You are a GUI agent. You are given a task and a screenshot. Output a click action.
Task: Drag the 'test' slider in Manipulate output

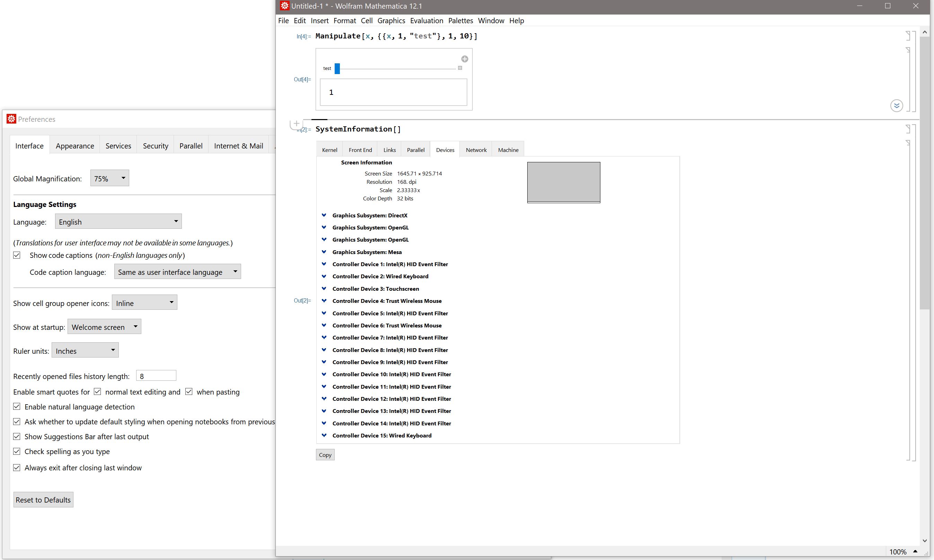pyautogui.click(x=337, y=67)
